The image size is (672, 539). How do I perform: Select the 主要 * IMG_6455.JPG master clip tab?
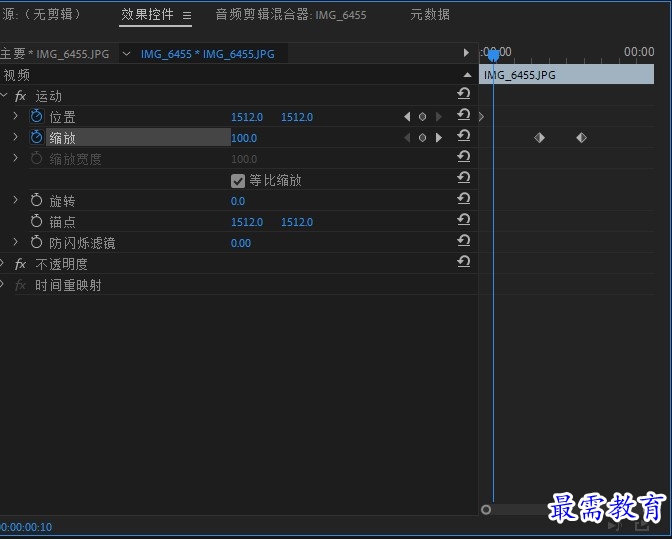tap(54, 54)
